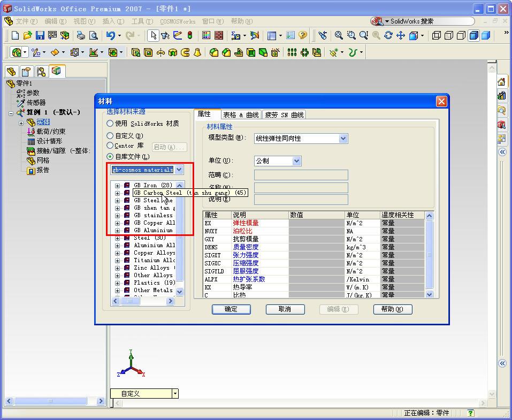This screenshot has width=512, height=420.
Task: Select 报告 in the study tree
Action: click(x=43, y=170)
